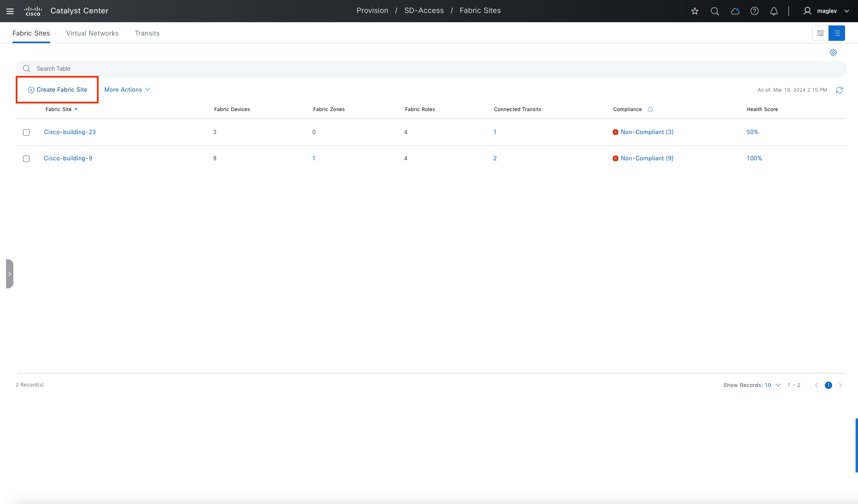
Task: Switch to Transits tab
Action: pos(147,33)
